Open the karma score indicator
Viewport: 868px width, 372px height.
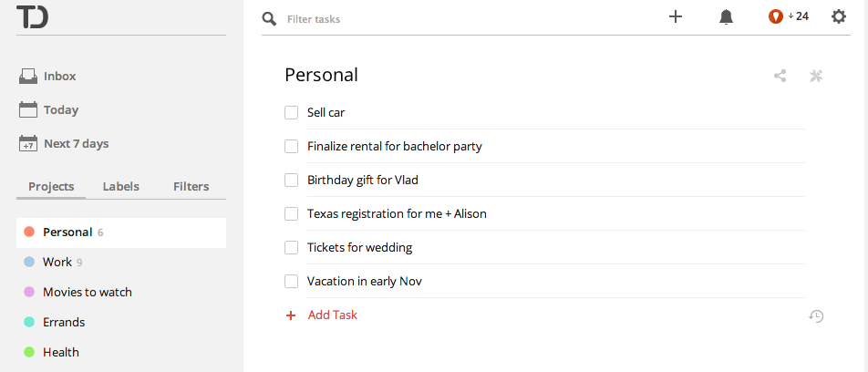pos(789,16)
